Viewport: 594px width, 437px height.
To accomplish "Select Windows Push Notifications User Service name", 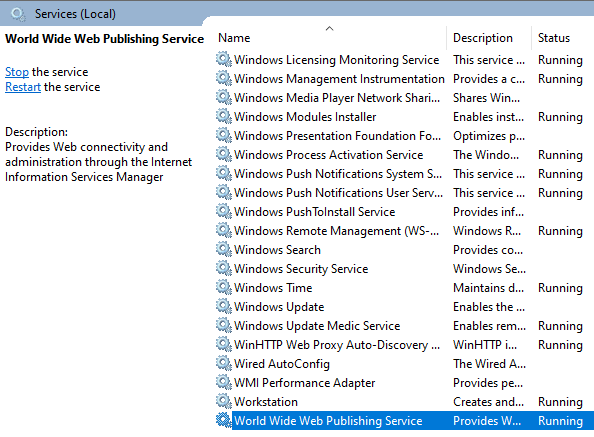I will (338, 193).
